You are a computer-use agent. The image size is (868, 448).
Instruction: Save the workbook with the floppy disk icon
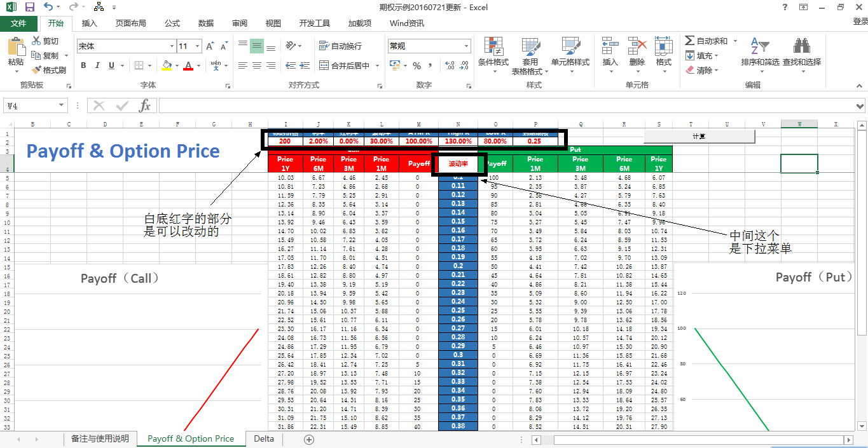(x=29, y=7)
